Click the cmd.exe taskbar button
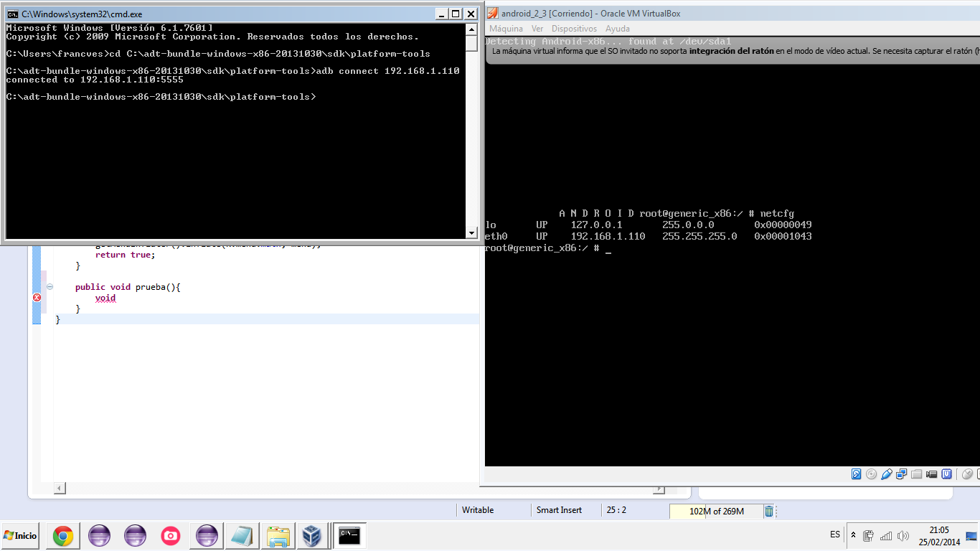This screenshot has height=551, width=980. (x=349, y=536)
